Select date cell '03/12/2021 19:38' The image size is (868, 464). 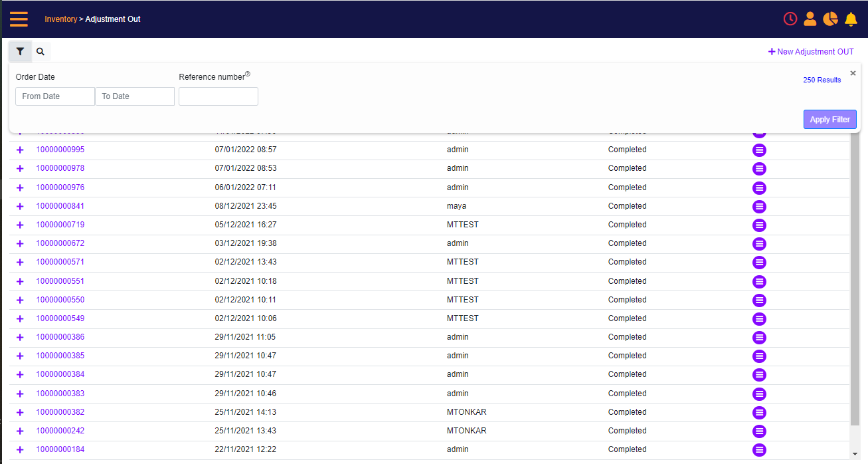pos(246,243)
